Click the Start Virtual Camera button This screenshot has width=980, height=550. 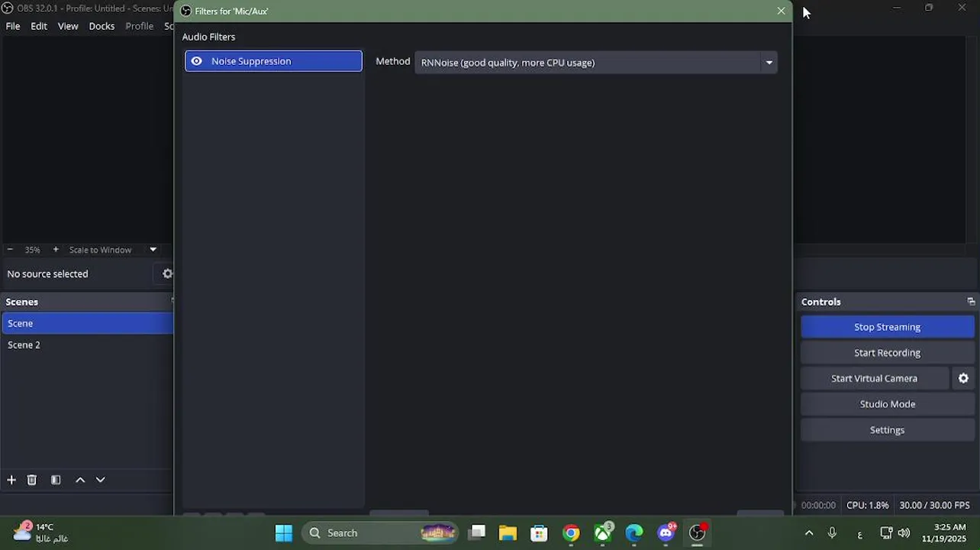pyautogui.click(x=875, y=378)
